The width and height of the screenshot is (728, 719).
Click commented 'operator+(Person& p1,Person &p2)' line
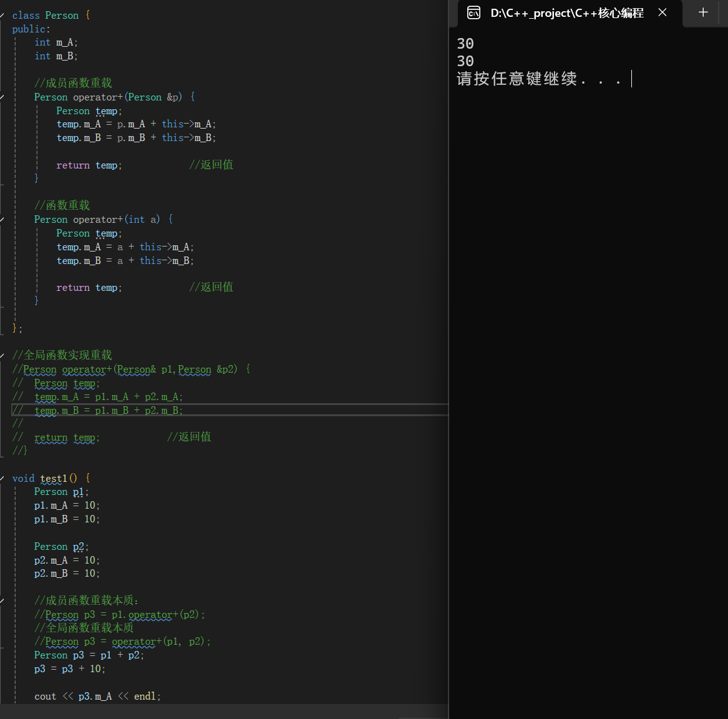132,369
